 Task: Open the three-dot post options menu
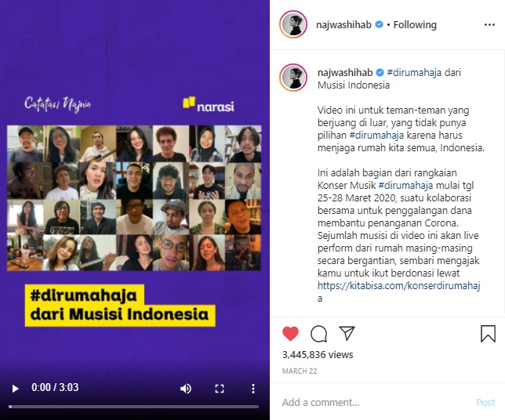coord(489,25)
